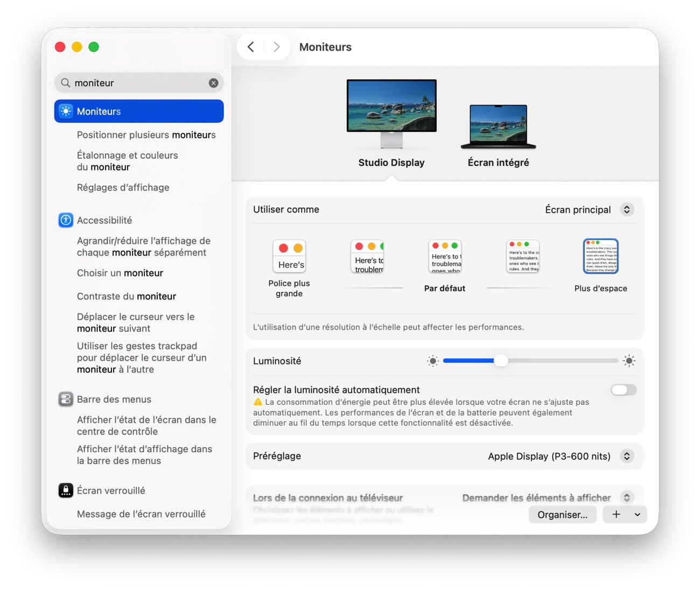Open the Utiliser comme Écran principal dropdown
The image size is (700, 589).
(627, 209)
